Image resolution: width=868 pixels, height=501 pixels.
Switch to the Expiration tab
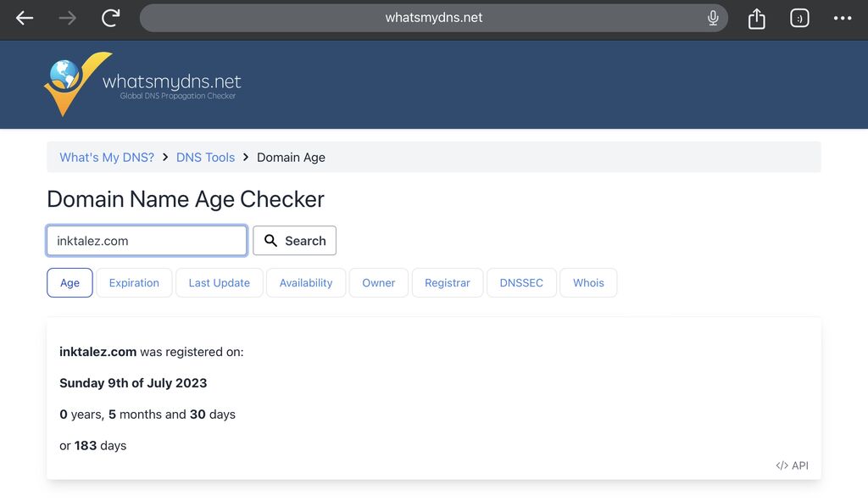click(134, 283)
